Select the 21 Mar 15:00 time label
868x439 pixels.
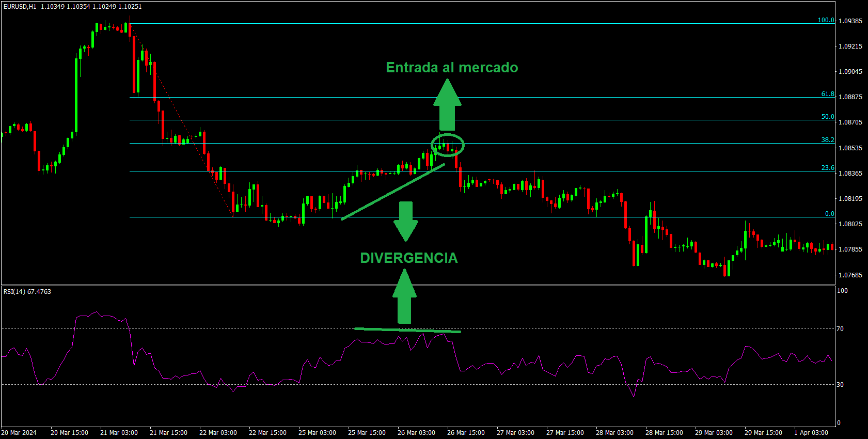tap(168, 433)
